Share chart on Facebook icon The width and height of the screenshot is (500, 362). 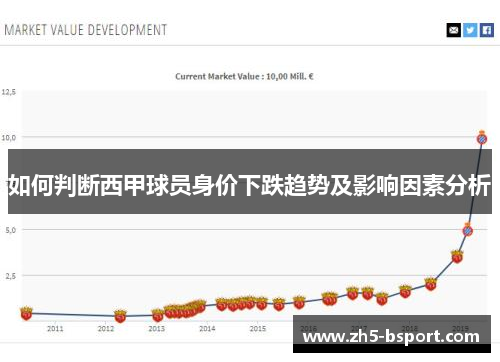(487, 30)
